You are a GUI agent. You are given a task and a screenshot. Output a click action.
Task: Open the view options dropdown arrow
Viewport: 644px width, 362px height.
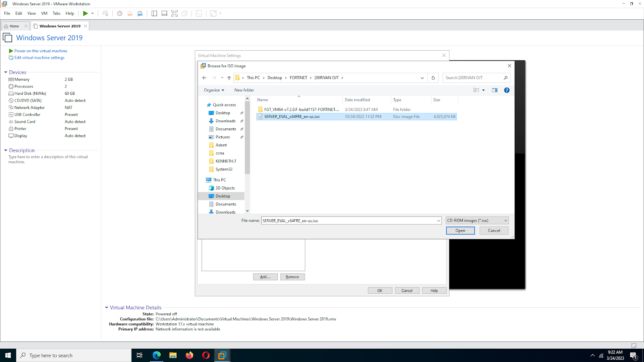483,90
